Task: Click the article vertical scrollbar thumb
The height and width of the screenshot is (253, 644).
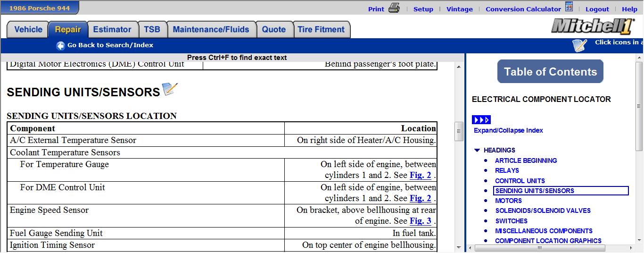Action: coord(459,132)
